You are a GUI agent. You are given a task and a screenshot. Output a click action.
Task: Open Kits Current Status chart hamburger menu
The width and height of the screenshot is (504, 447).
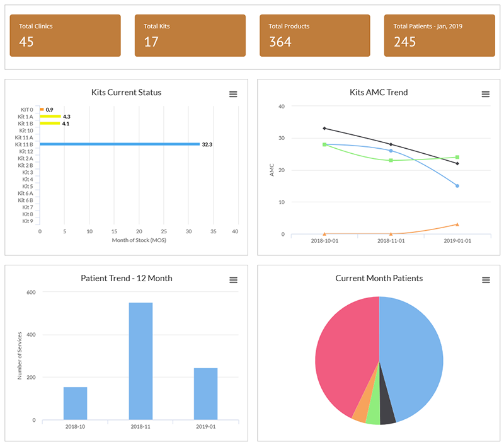[x=233, y=94]
